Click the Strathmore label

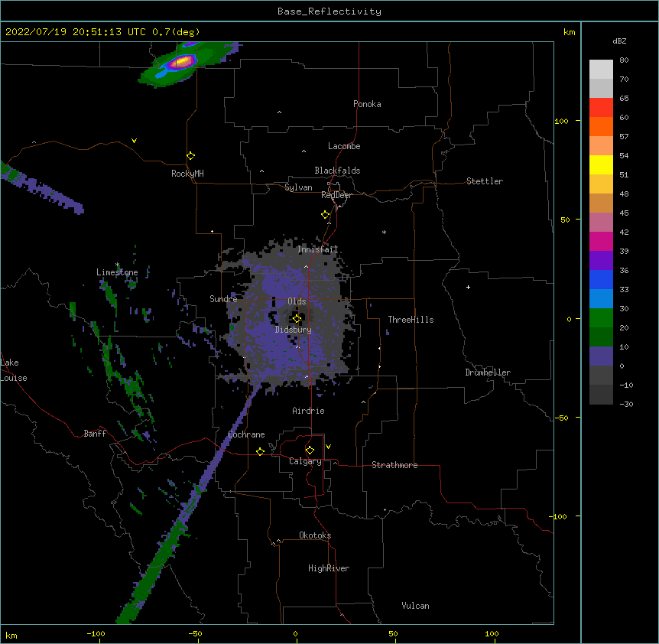pyautogui.click(x=394, y=465)
